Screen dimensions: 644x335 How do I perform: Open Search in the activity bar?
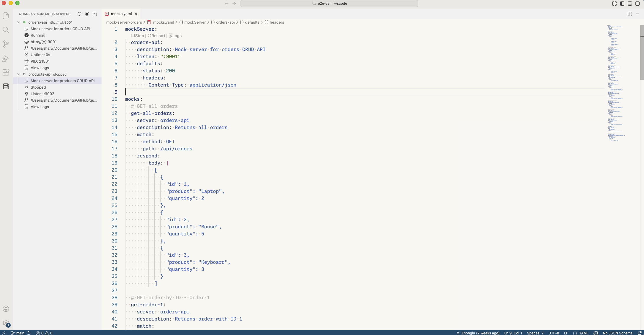tap(6, 30)
